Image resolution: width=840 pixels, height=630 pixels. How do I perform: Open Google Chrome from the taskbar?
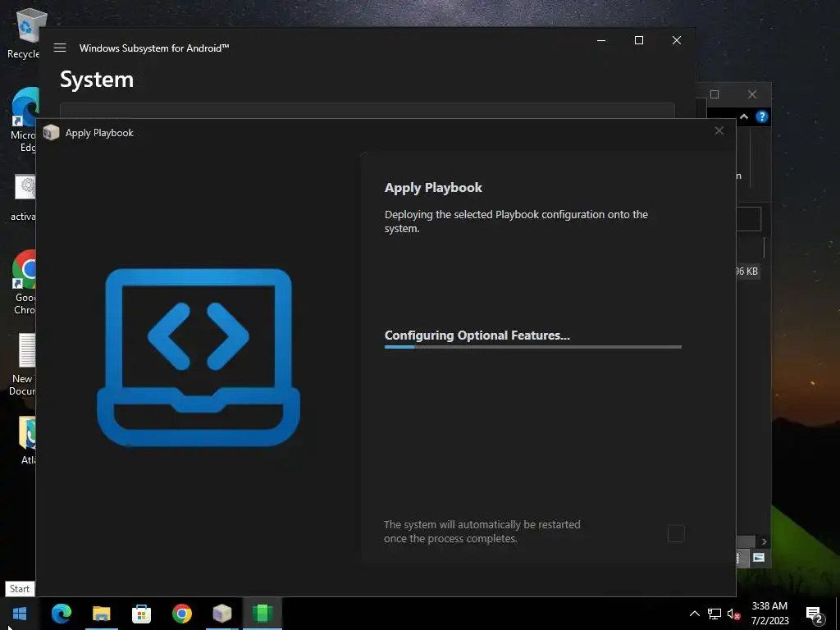tap(181, 614)
